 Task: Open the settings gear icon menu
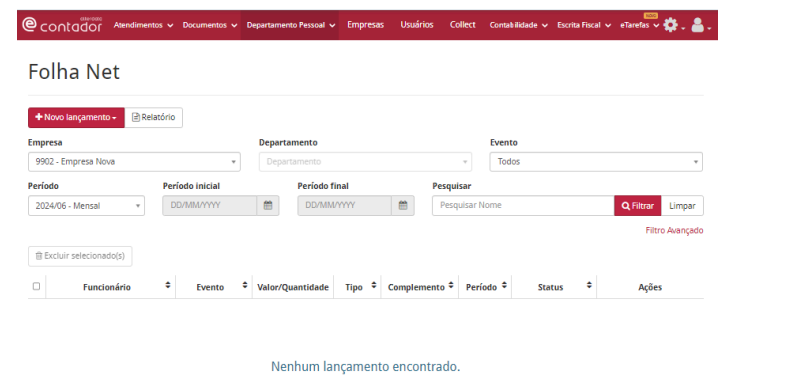click(x=674, y=25)
